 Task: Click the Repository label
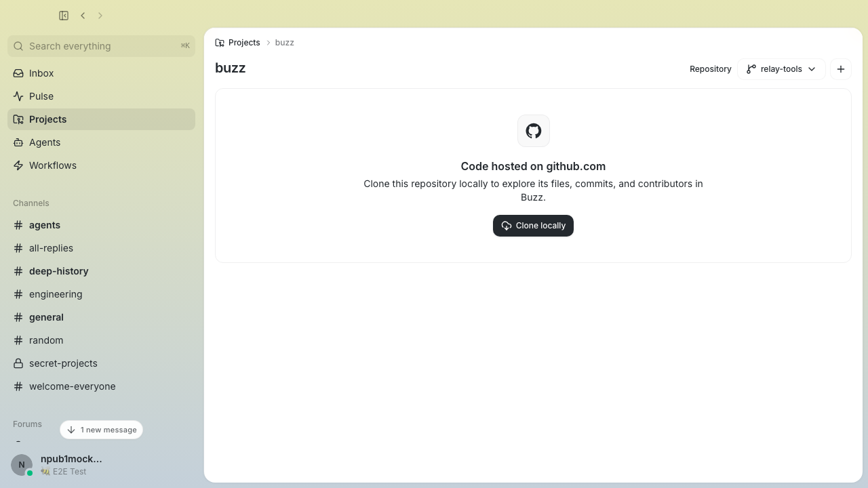[711, 69]
